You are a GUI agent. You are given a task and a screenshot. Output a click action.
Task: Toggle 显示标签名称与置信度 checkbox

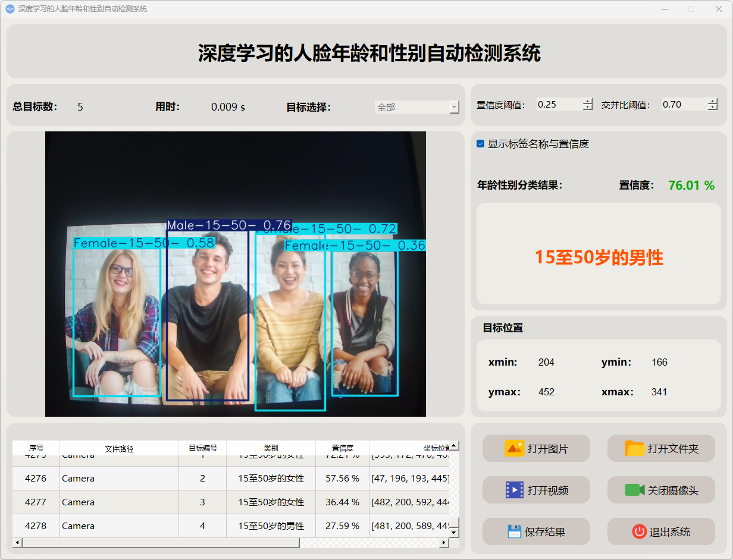pos(481,144)
